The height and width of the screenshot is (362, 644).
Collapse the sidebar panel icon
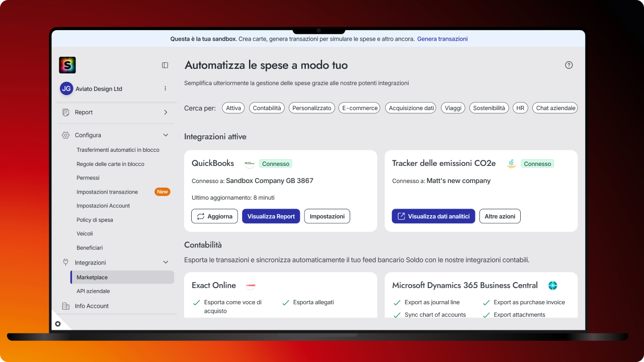point(165,65)
